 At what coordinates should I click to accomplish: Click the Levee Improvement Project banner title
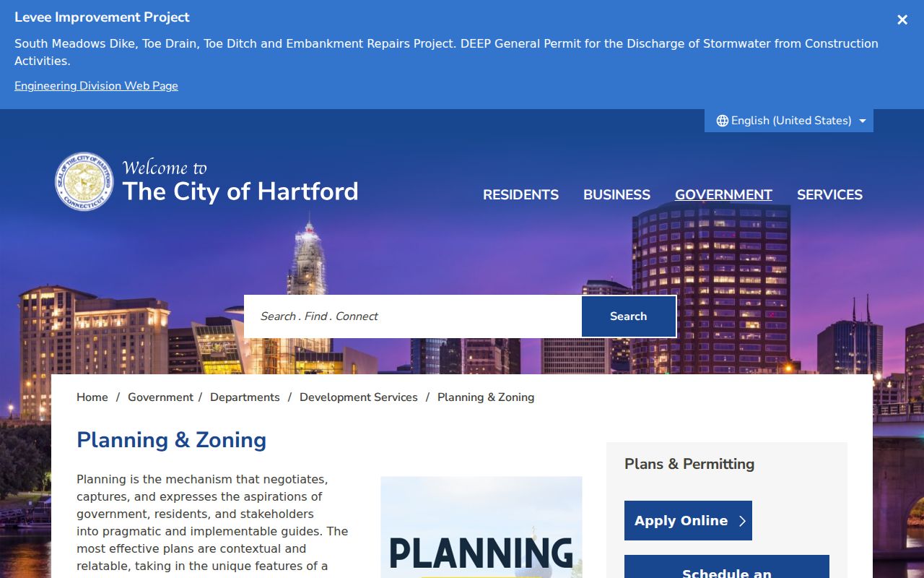click(102, 17)
